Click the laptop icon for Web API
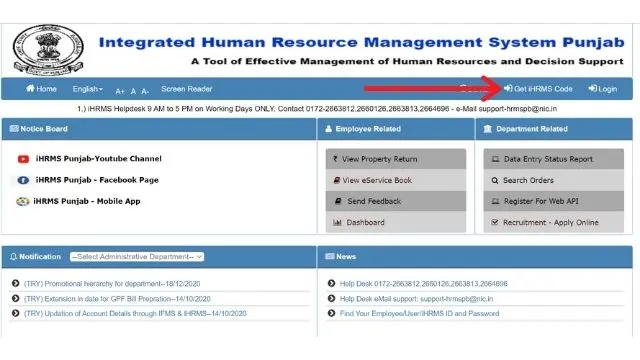Image resolution: width=640 pixels, height=360 pixels. (495, 201)
